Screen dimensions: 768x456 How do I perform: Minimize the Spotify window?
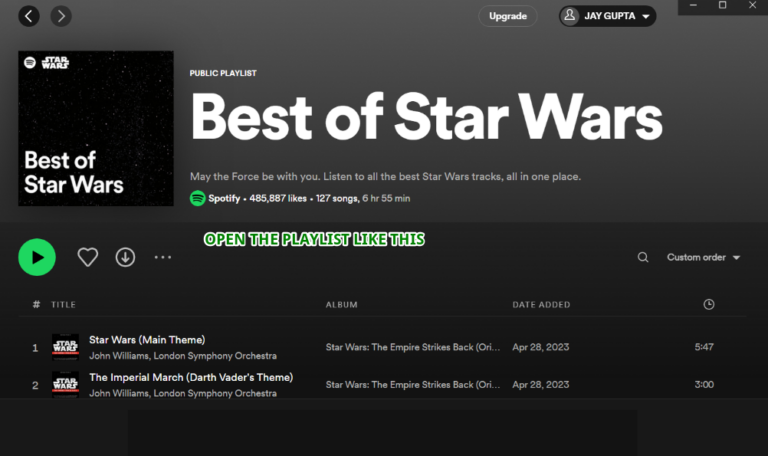693,5
